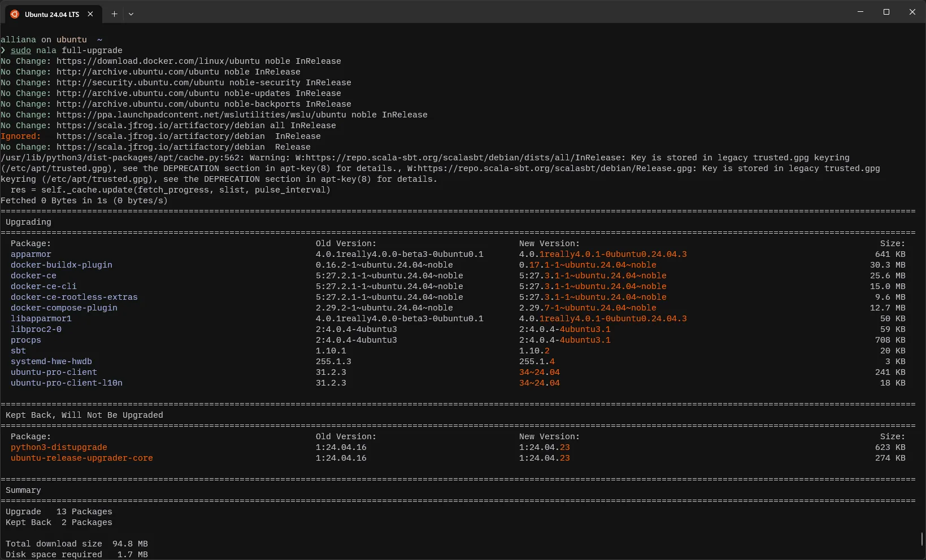
Task: Click disk space required 1.7 MB
Action: coord(133,554)
